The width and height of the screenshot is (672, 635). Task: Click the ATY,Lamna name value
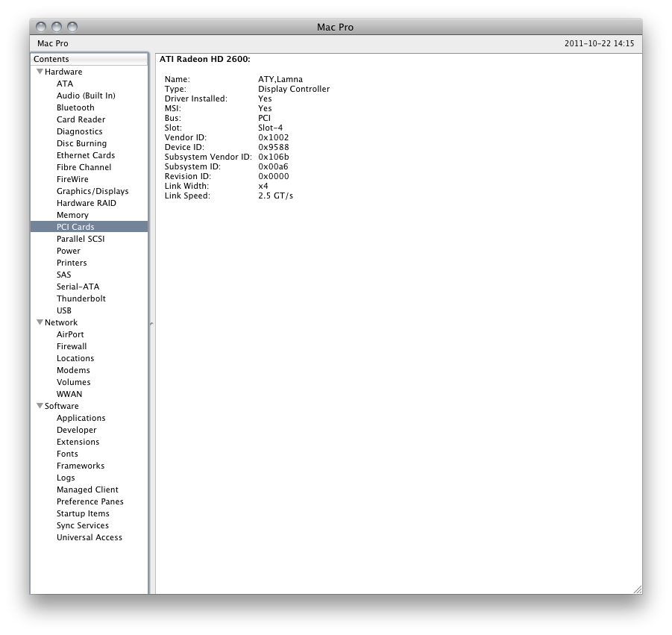coord(280,79)
